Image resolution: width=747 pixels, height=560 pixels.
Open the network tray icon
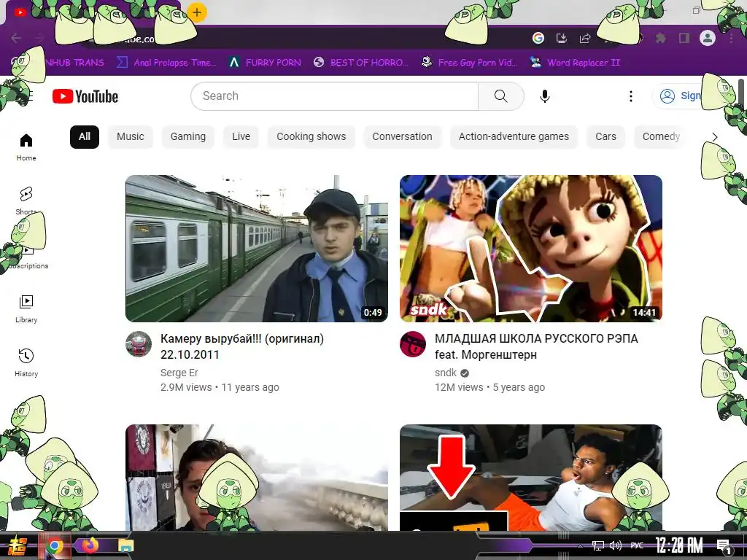pos(597,545)
